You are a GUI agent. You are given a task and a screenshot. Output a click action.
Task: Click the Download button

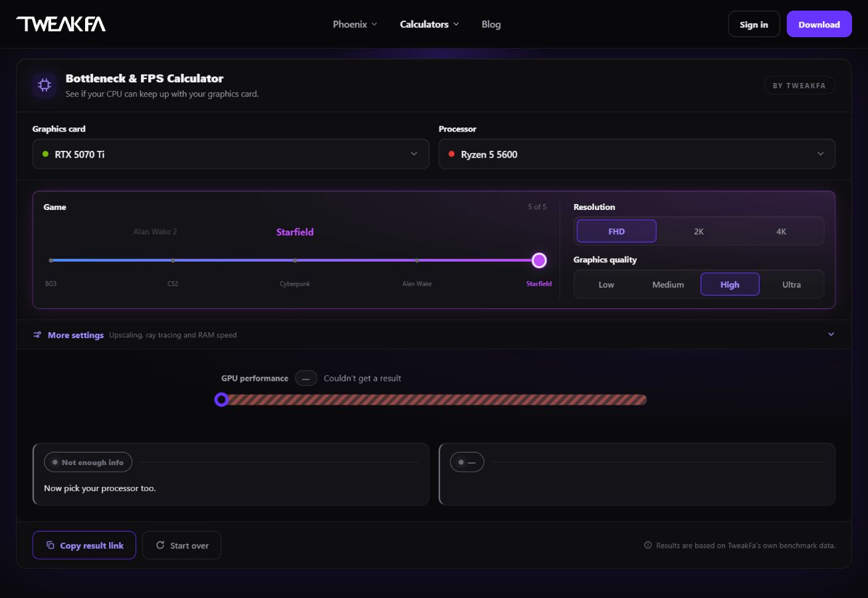pos(819,25)
